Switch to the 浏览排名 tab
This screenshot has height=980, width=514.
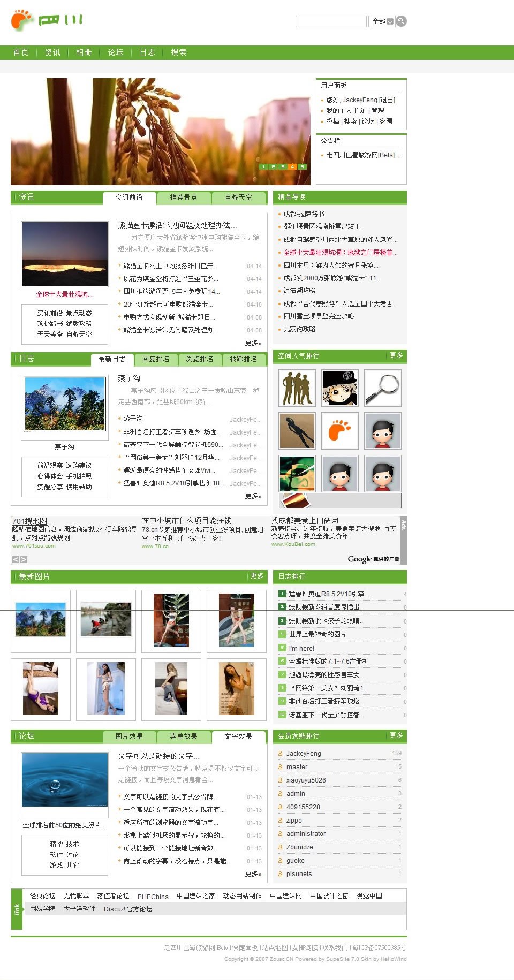pyautogui.click(x=200, y=359)
